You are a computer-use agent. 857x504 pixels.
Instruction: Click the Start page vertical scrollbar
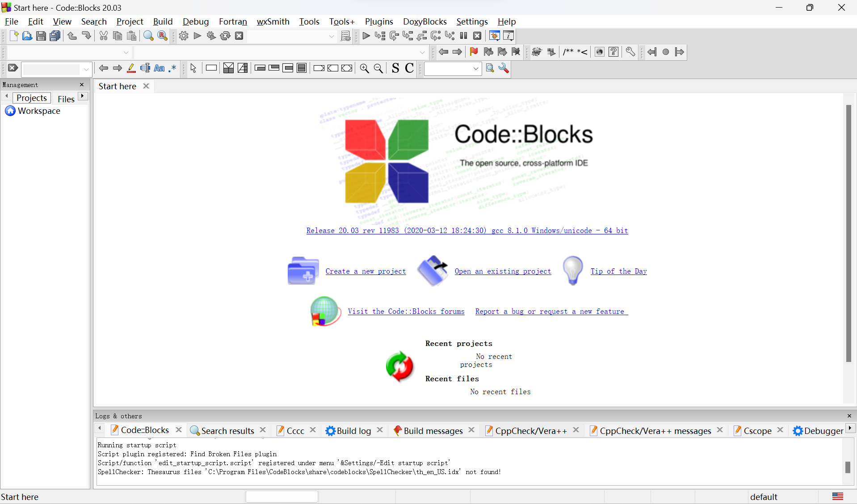click(848, 232)
